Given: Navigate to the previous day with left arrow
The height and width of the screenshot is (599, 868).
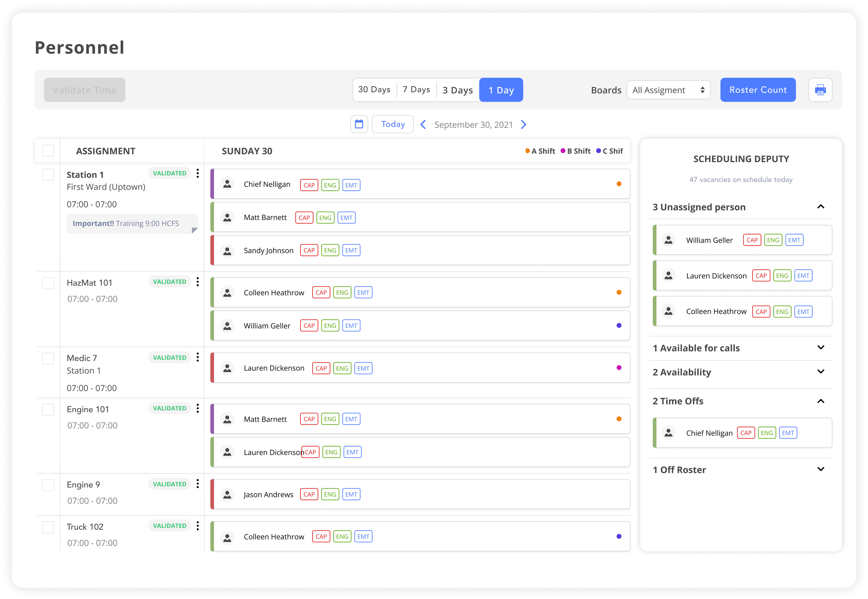Looking at the screenshot, I should 423,124.
